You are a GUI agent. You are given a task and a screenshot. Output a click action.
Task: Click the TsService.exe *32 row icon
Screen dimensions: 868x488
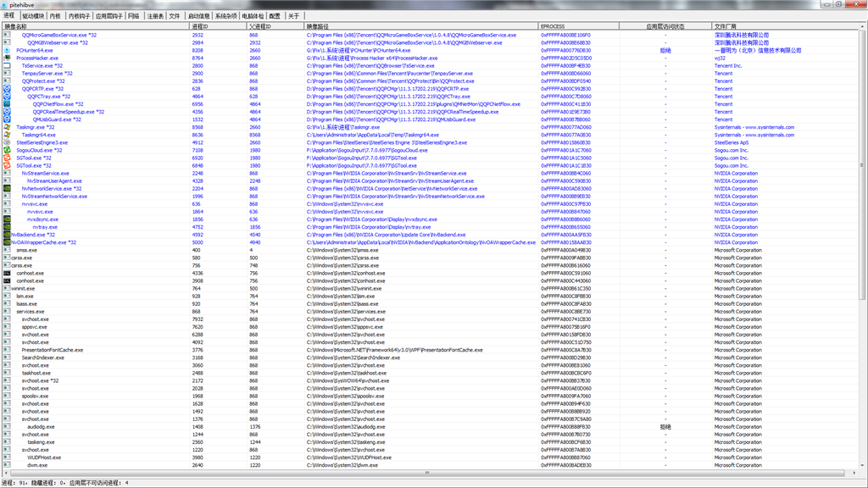pos(7,66)
